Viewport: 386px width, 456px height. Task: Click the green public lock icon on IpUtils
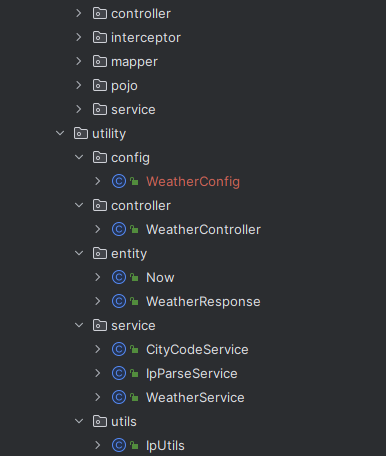pyautogui.click(x=134, y=445)
